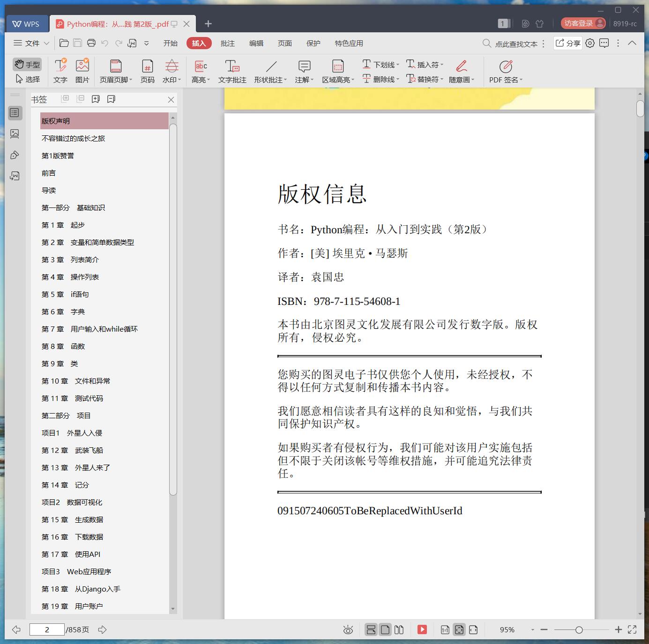
Task: Add page numbers with 页码
Action: point(148,71)
